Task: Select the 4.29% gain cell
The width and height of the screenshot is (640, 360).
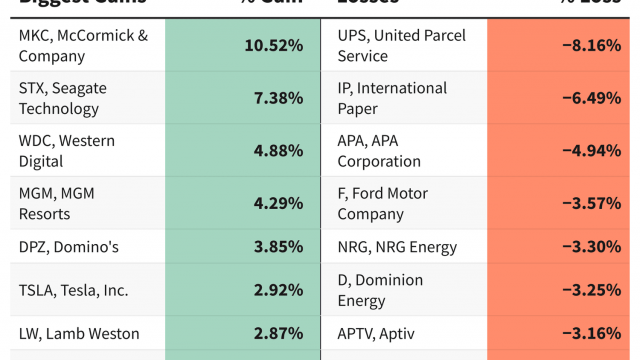Action: [x=243, y=203]
